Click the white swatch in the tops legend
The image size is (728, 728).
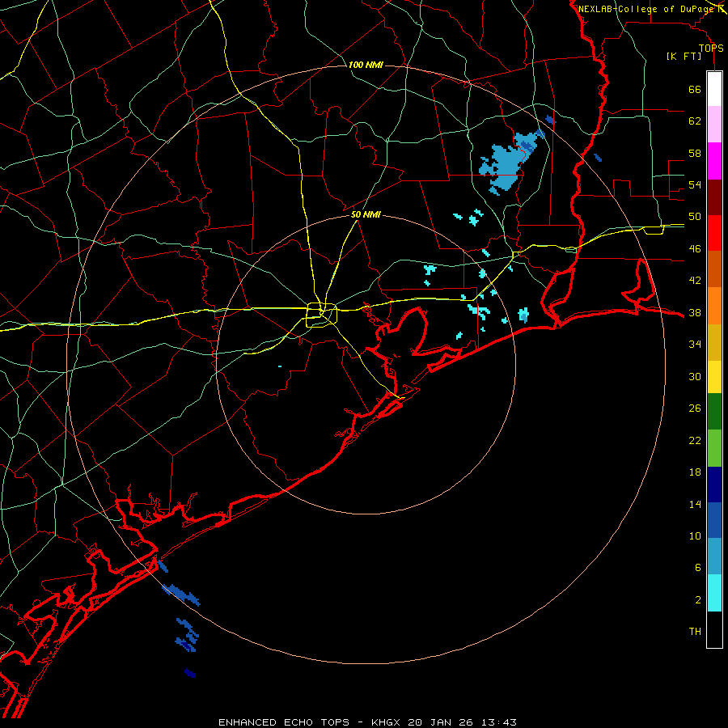pyautogui.click(x=714, y=89)
